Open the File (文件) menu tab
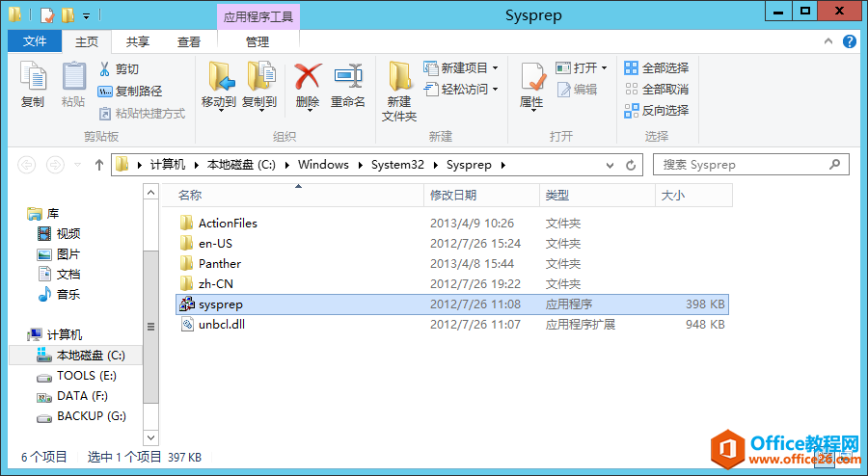The height and width of the screenshot is (476, 868). point(35,41)
